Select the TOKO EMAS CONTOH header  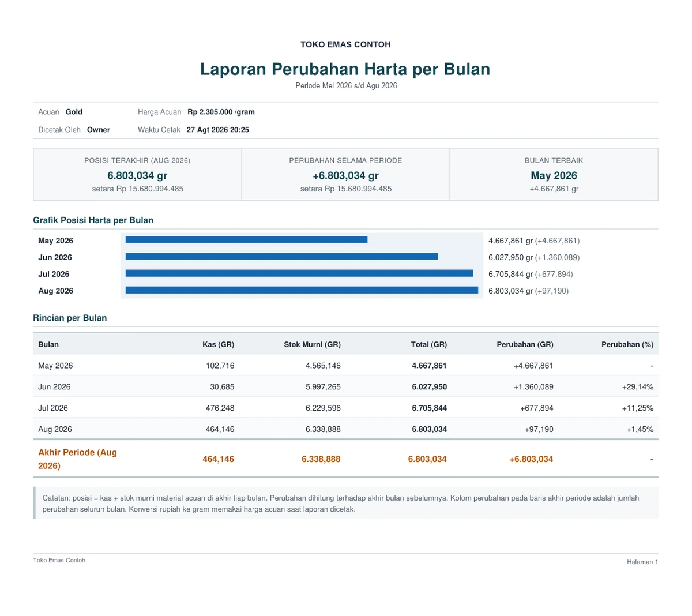coord(345,44)
